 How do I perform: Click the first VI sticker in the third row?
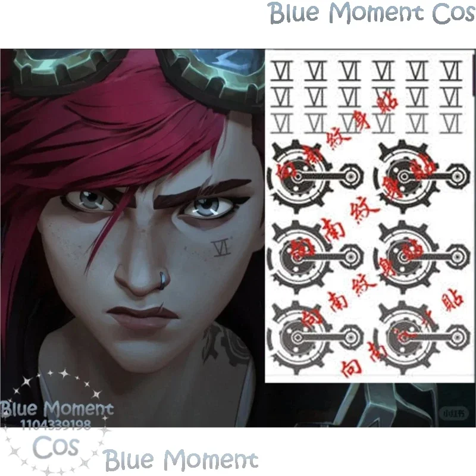point(281,123)
